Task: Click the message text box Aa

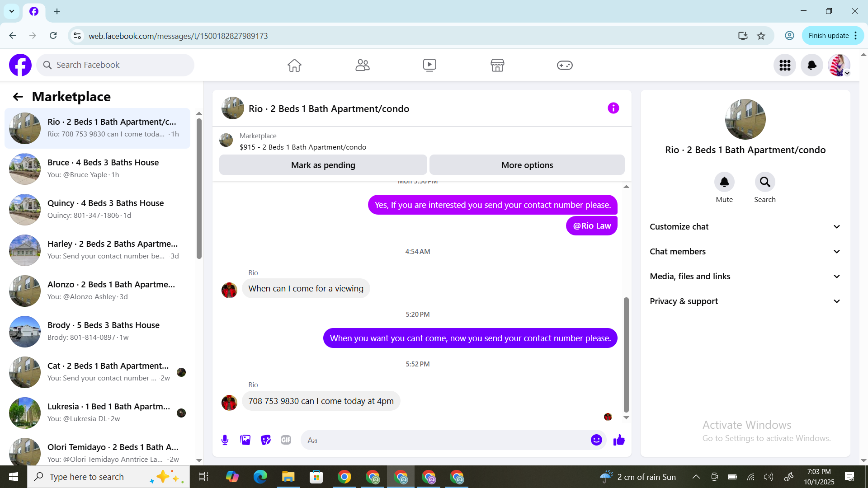Action: 445,440
